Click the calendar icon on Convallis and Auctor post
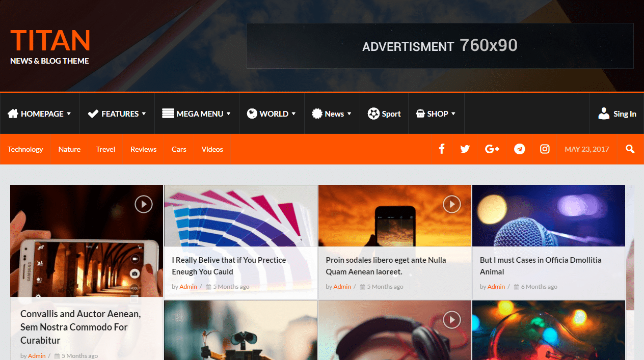The image size is (644, 360). tap(57, 356)
